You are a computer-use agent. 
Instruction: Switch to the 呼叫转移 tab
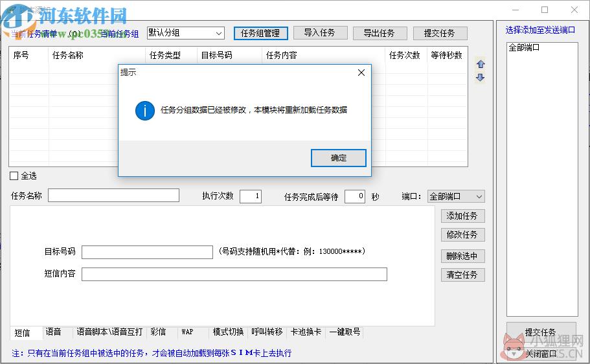click(267, 332)
